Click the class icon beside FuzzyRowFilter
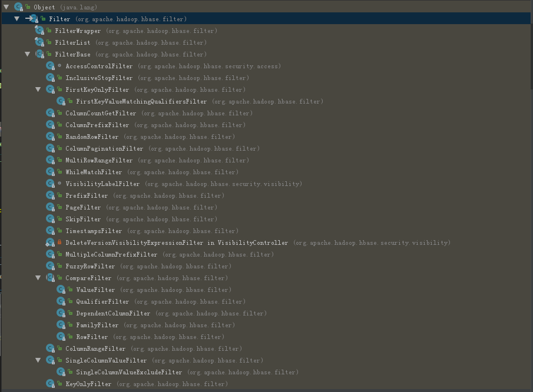Screen dimensions: 533x392 (x=50, y=266)
